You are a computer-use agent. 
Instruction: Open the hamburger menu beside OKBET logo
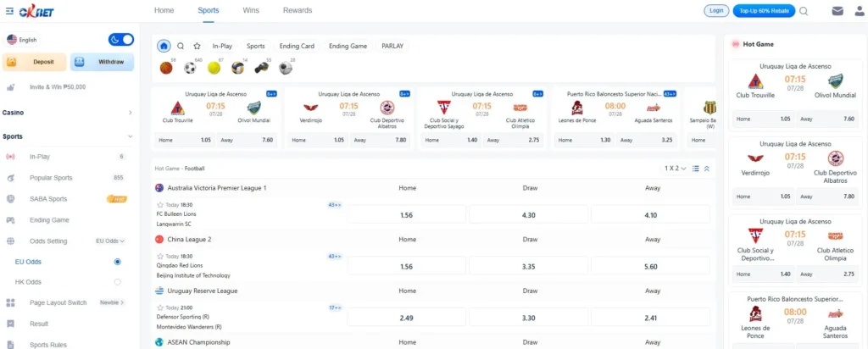(9, 11)
